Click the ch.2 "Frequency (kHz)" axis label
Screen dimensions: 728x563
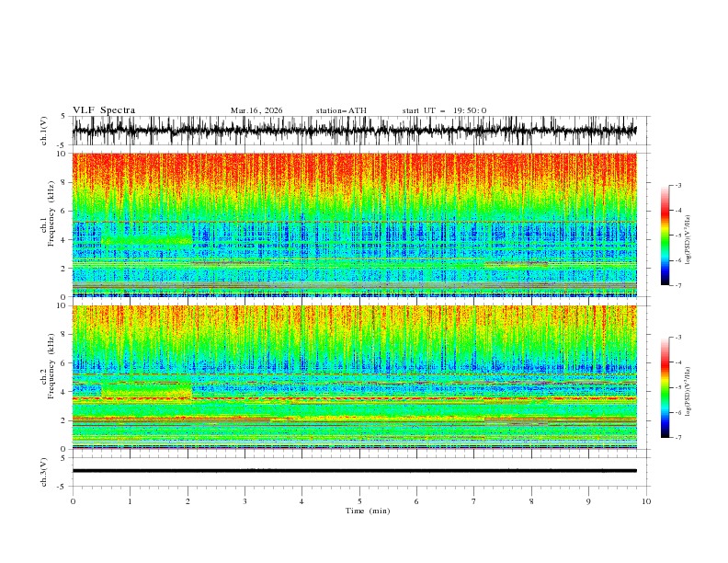point(51,366)
